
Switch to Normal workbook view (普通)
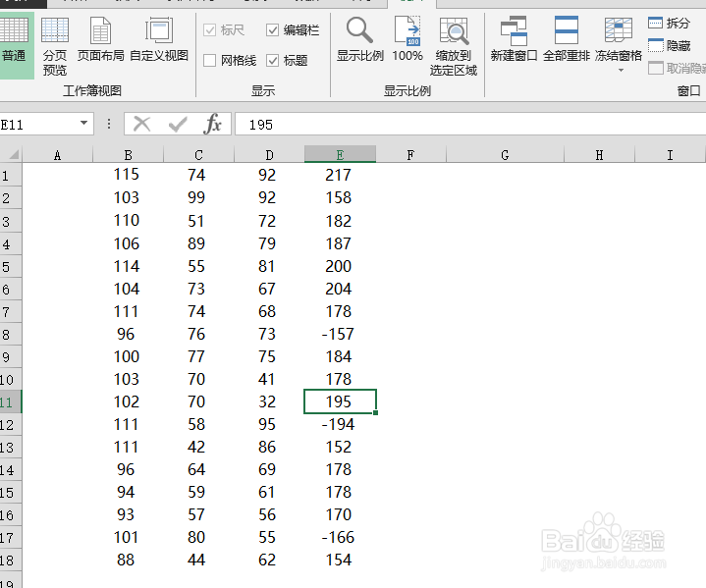pos(14,45)
